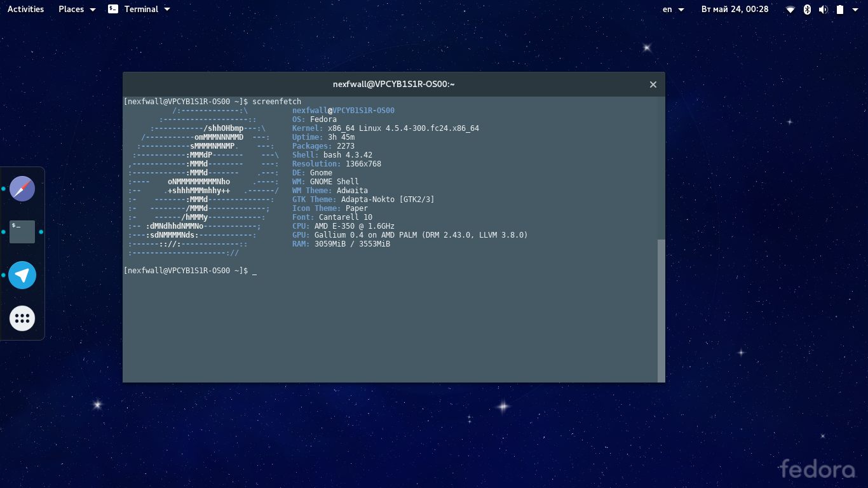Click the OS: Fedora line
The image size is (868, 488).
click(315, 119)
